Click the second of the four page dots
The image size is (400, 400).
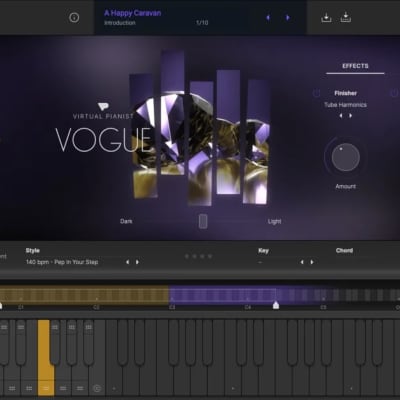(x=194, y=256)
